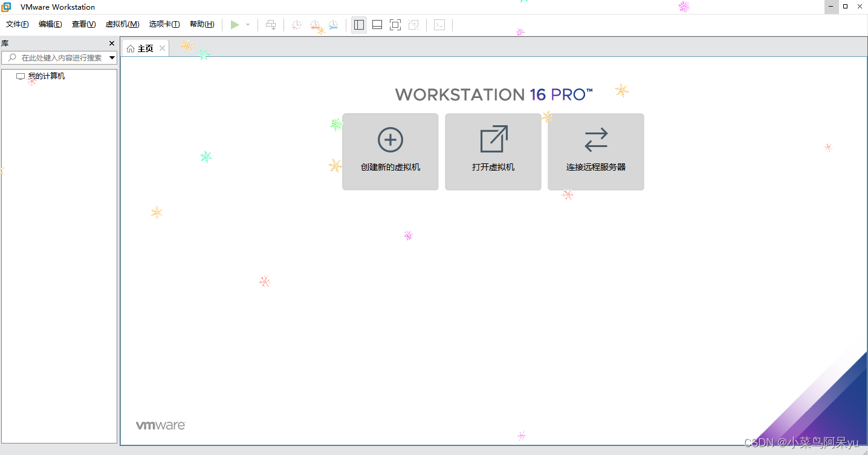Open the power options dropdown arrow
This screenshot has height=455, width=868.
248,25
